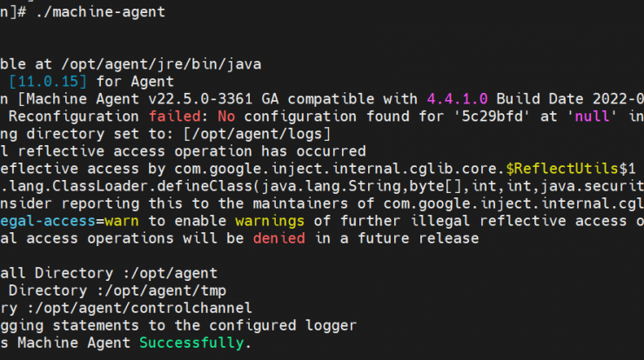Click the :/opt/agent/controlchannel path
Image resolution: width=644 pixels, height=360 pixels.
(x=139, y=309)
